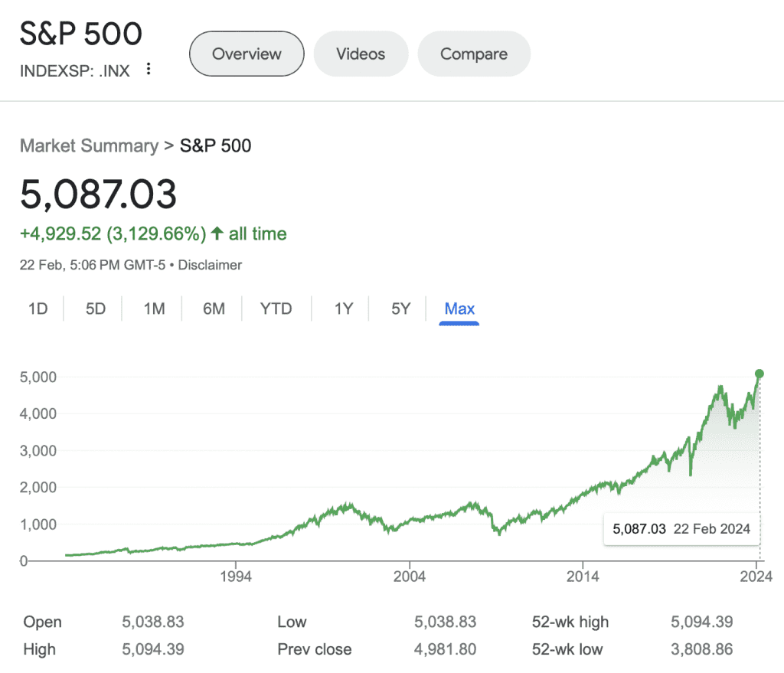Click the 2014 label on the chart axis
Image resolution: width=784 pixels, height=673 pixels.
click(x=584, y=577)
